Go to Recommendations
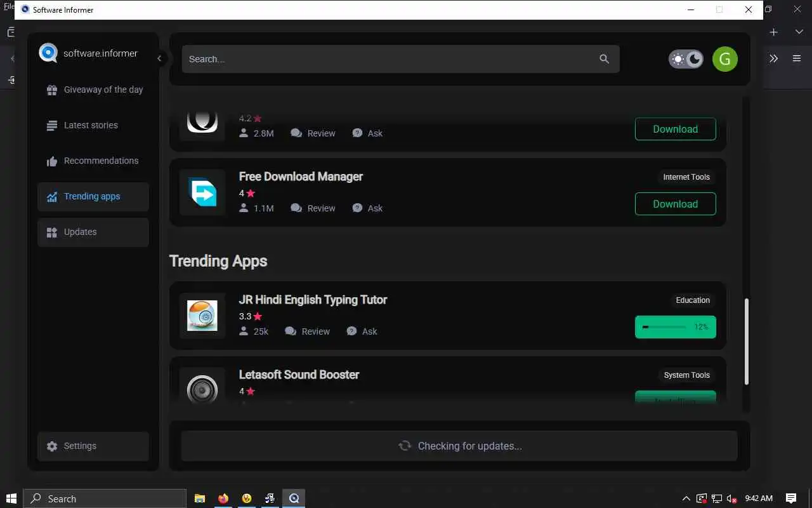This screenshot has height=508, width=812. pos(93,161)
